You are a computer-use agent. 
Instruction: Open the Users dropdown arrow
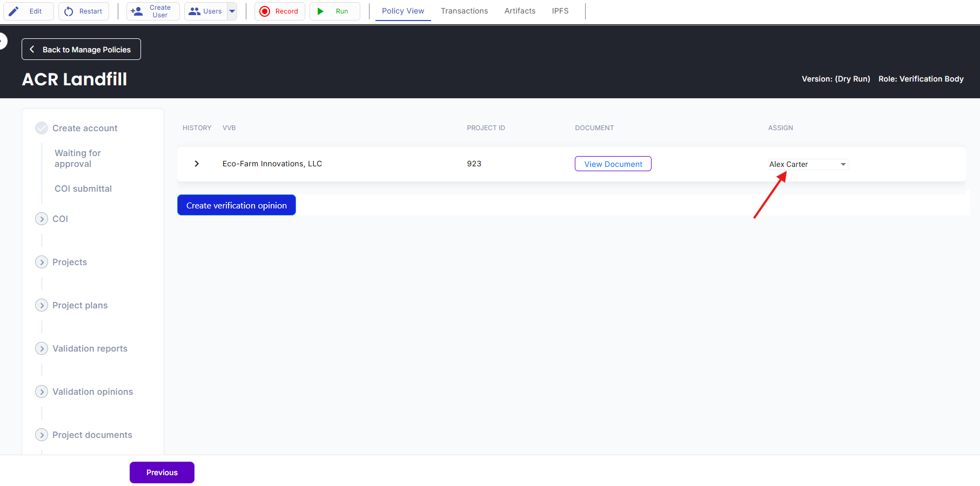click(232, 11)
